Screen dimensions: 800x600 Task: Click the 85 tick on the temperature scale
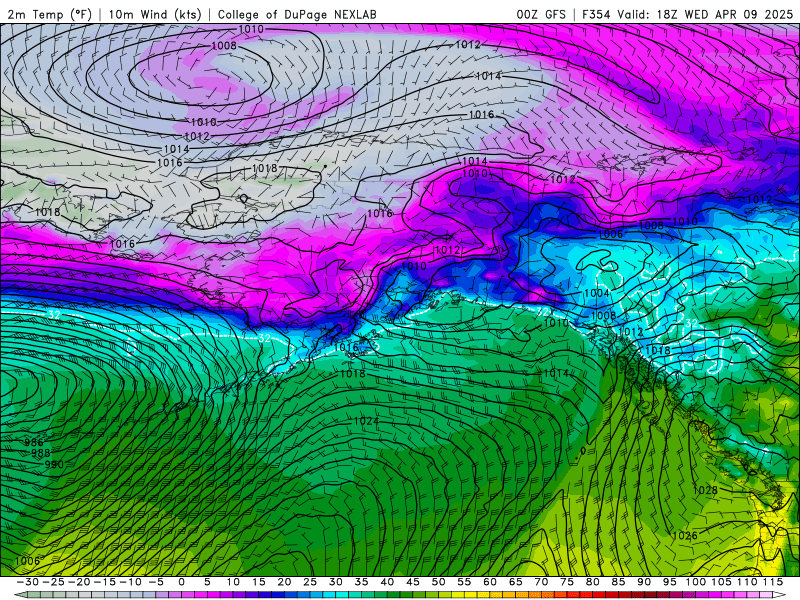618,582
